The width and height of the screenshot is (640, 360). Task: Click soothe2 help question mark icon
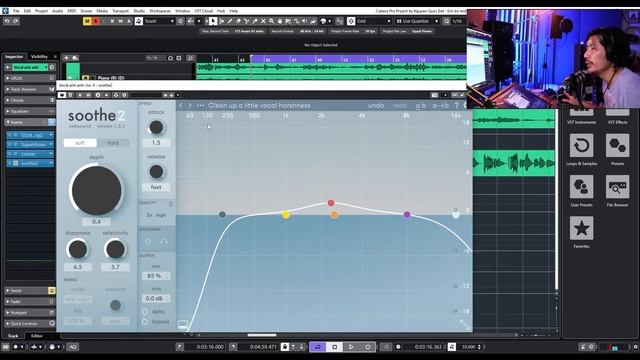tap(456, 105)
